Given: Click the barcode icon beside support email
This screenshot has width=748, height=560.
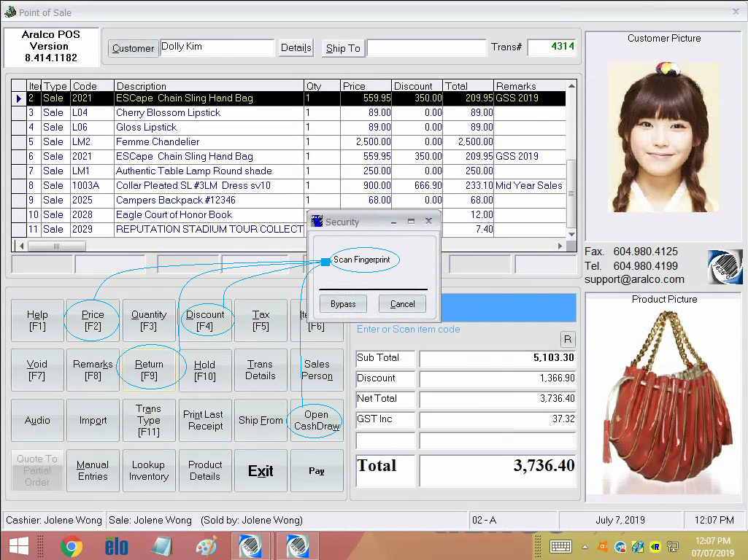Looking at the screenshot, I should [725, 266].
